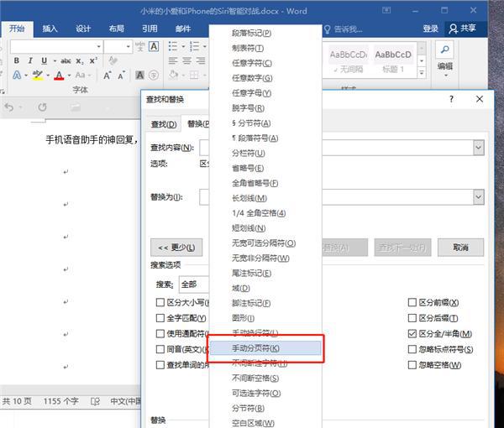Apply underline formatting
Image resolution: width=504 pixels, height=428 pixels.
pos(45,60)
